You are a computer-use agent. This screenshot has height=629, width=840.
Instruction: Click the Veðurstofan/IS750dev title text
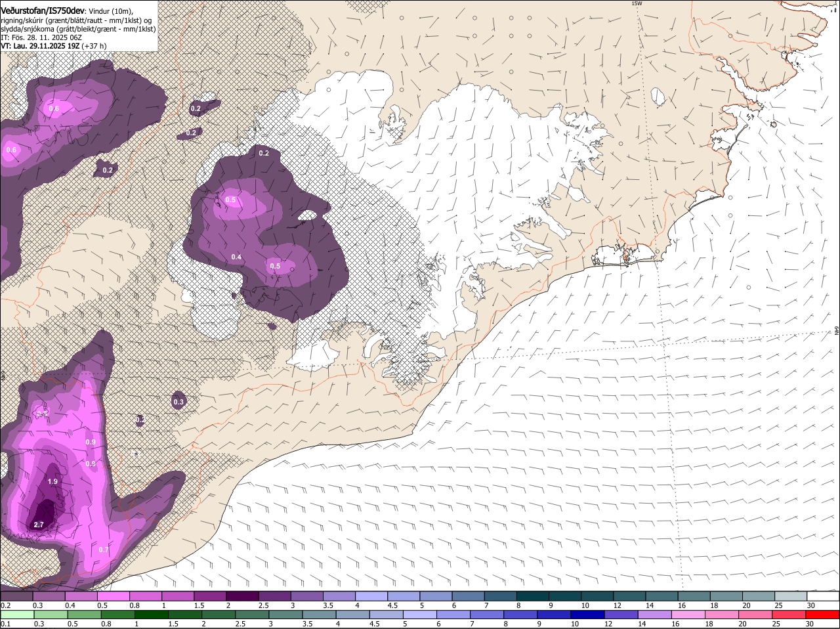43,11
